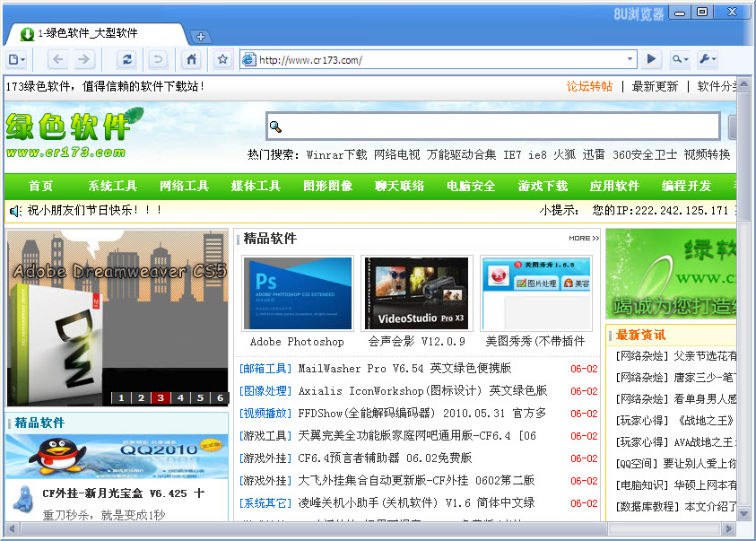Select slide 4 in the banner carousel

[x=180, y=398]
